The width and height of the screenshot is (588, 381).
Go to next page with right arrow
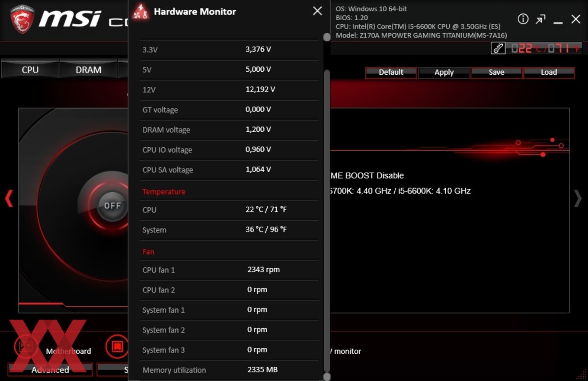click(578, 199)
